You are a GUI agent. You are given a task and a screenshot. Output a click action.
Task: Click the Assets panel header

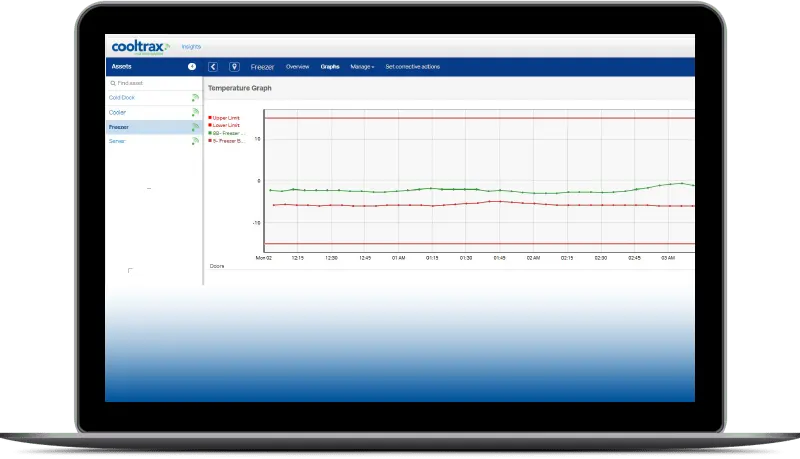pyautogui.click(x=154, y=67)
